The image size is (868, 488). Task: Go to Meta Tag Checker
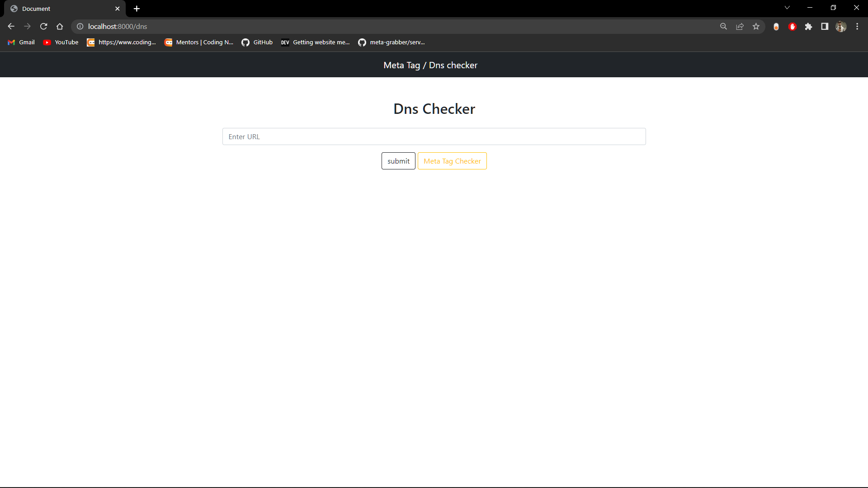pos(452,161)
